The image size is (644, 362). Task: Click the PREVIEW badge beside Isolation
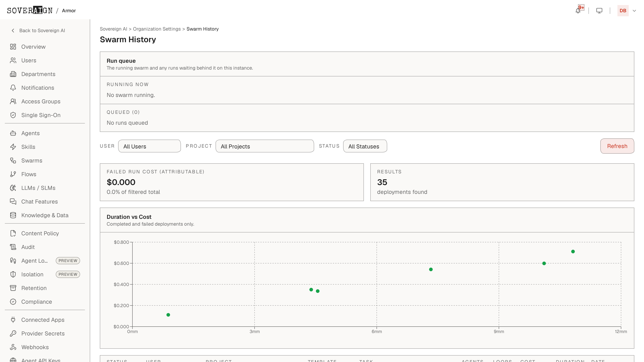pos(68,274)
